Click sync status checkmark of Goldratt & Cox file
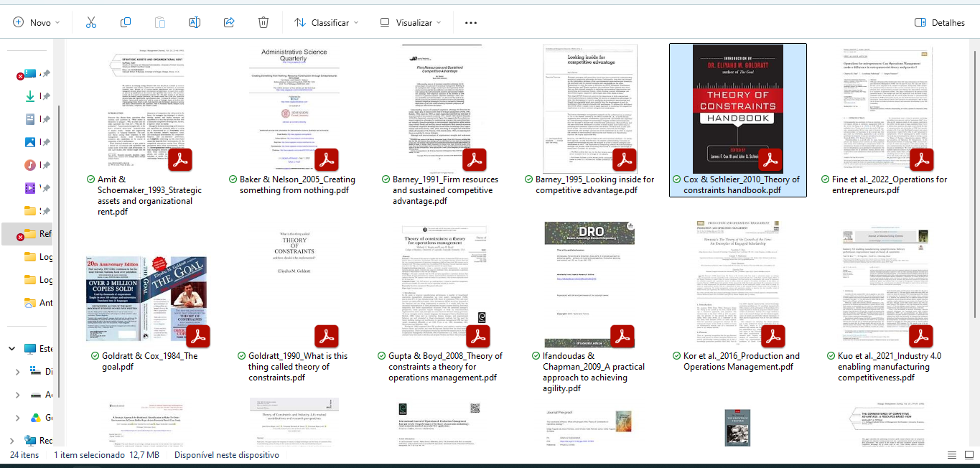Screen dimensions: 980x468 tap(95, 356)
